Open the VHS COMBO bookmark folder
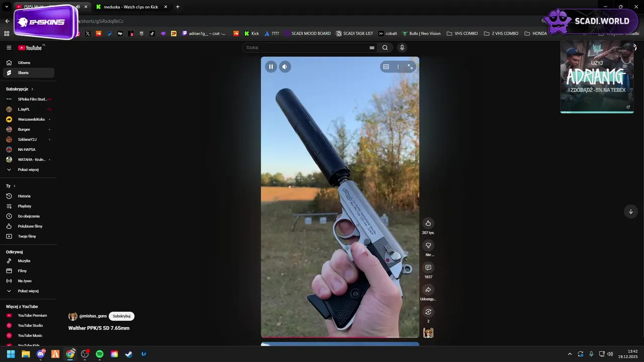 point(462,34)
